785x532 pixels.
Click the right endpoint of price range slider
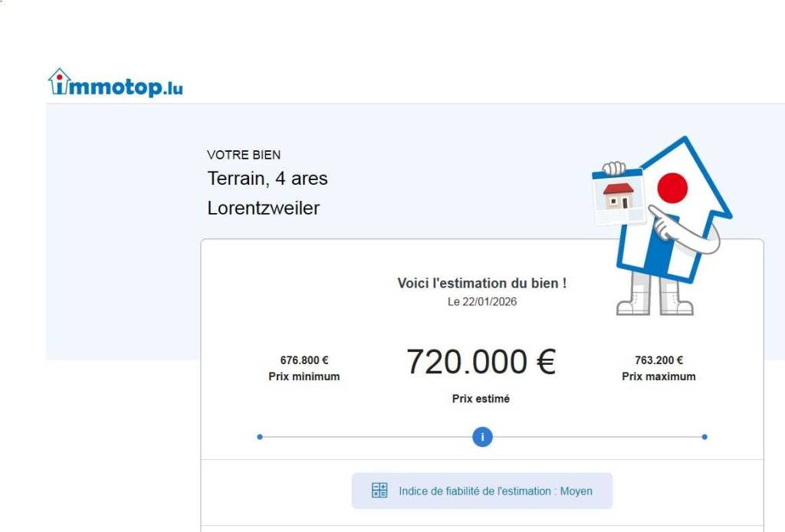click(705, 437)
